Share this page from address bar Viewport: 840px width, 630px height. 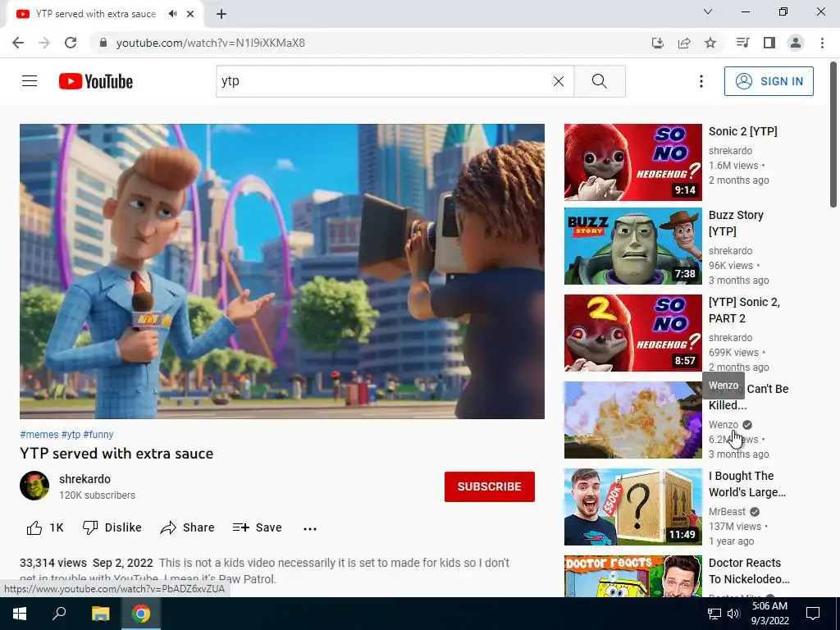click(x=684, y=43)
